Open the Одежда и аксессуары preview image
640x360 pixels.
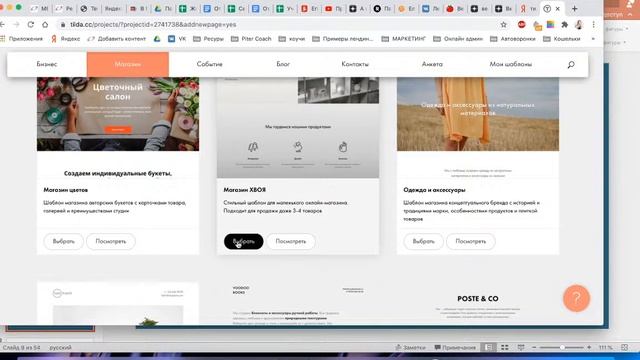(478, 114)
